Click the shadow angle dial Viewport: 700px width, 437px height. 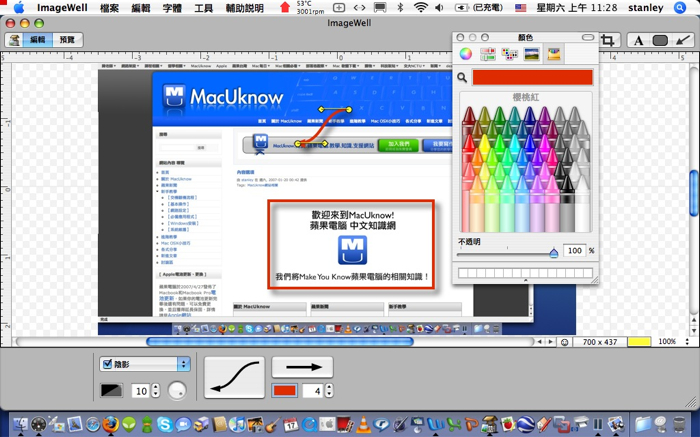click(177, 391)
